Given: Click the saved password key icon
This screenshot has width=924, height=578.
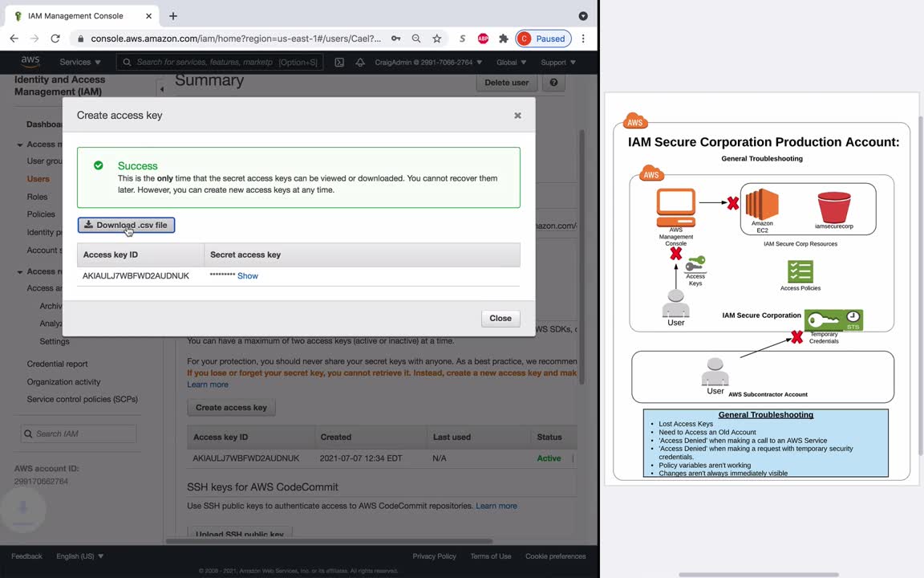Looking at the screenshot, I should tap(396, 39).
